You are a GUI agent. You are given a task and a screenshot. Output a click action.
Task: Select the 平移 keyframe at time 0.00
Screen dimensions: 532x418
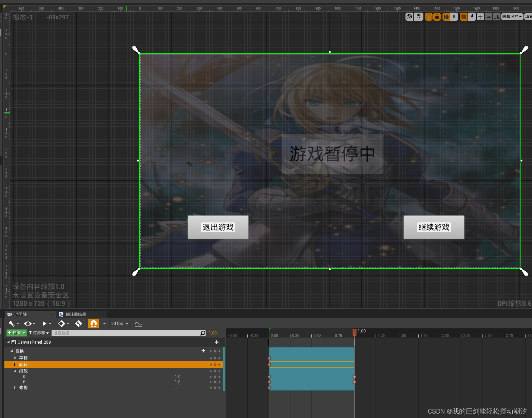pyautogui.click(x=269, y=358)
